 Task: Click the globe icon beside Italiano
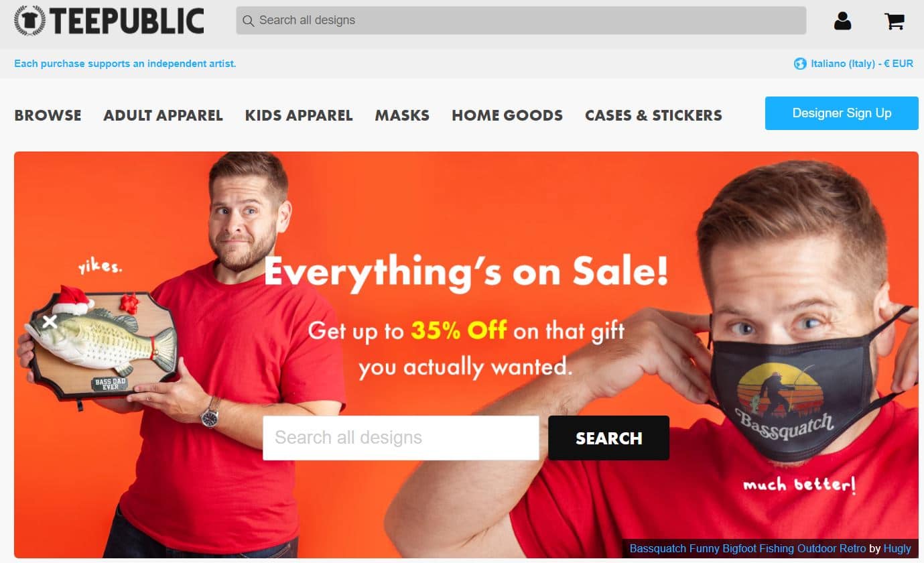point(799,64)
